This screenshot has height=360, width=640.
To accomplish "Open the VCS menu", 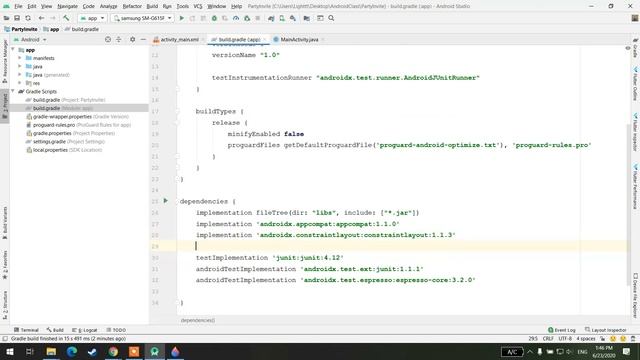I will coord(198,6).
